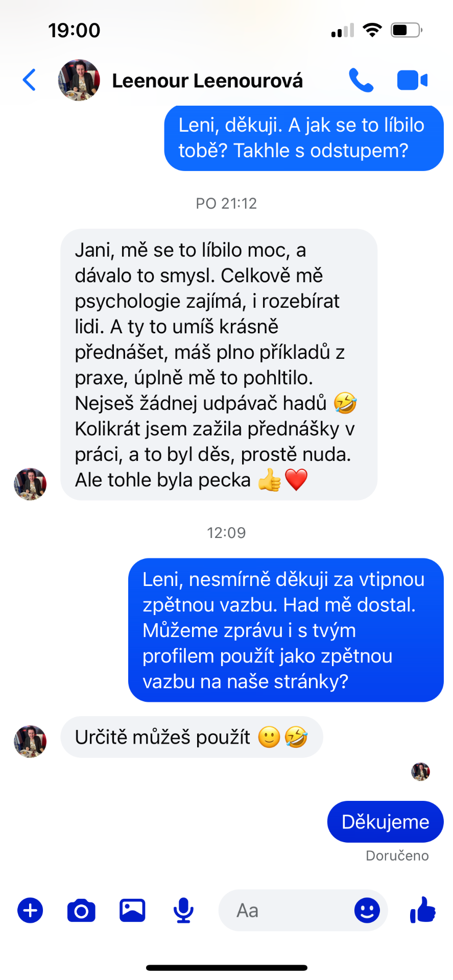Screen dimensions: 453x980
Task: Start a voice call with the phone icon
Action: [361, 80]
